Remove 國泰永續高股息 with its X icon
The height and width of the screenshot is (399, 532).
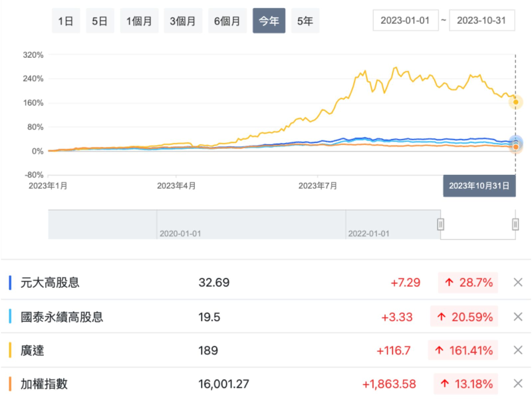[518, 317]
